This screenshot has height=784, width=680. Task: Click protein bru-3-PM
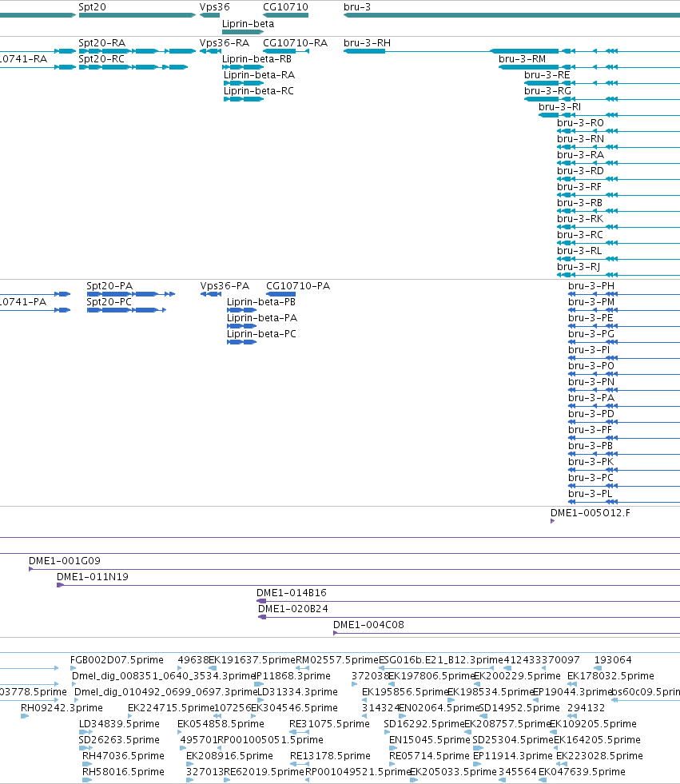[x=591, y=302]
